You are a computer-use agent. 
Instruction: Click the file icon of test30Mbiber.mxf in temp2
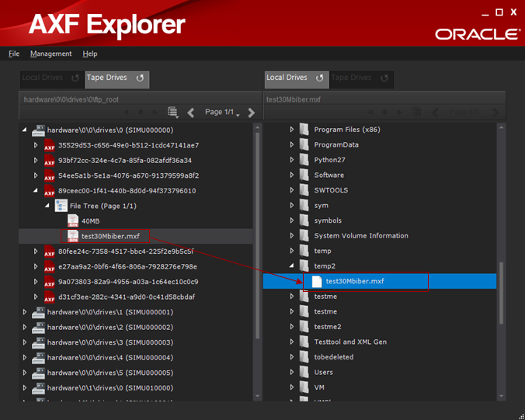(316, 281)
